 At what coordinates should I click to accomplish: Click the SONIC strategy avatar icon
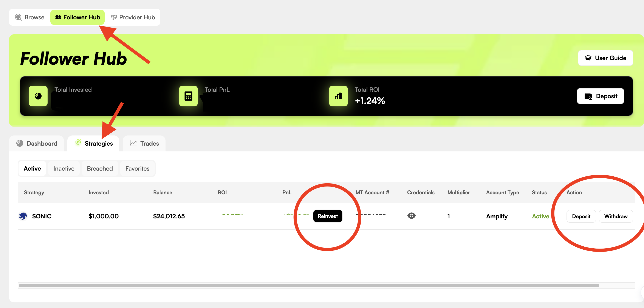pos(23,216)
